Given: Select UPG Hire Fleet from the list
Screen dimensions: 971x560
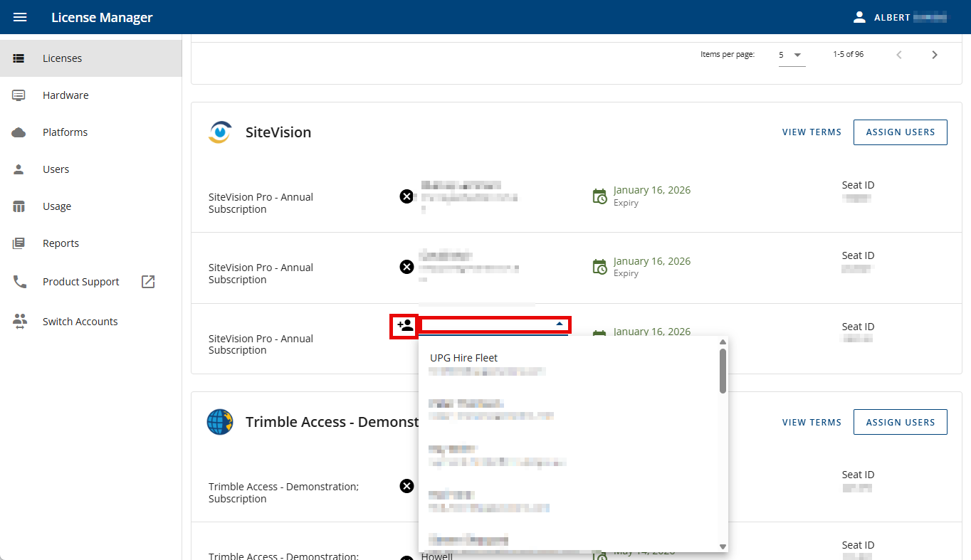Looking at the screenshot, I should [464, 358].
